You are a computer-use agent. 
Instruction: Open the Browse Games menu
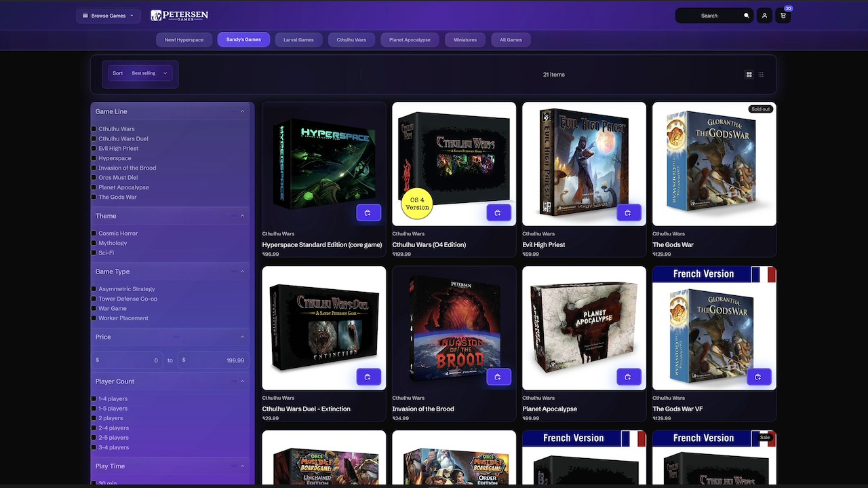coord(108,15)
